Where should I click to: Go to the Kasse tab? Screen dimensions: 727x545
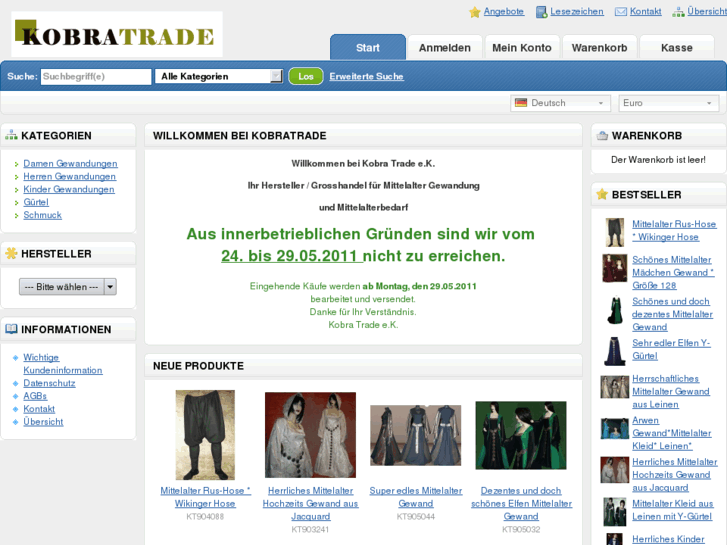[x=677, y=48]
